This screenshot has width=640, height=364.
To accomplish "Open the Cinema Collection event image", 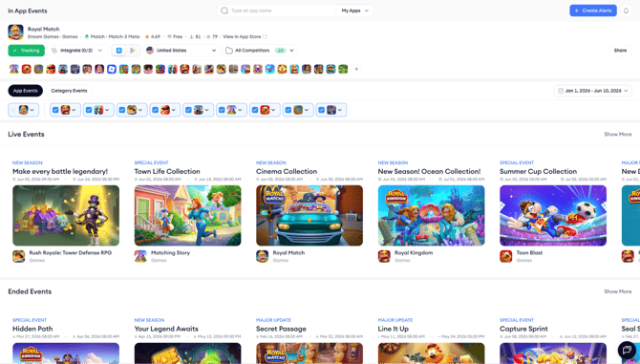I will (309, 216).
